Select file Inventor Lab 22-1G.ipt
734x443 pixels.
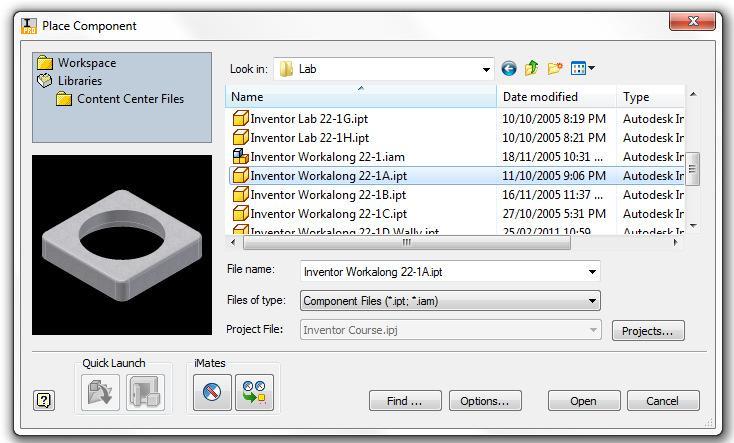click(x=309, y=119)
